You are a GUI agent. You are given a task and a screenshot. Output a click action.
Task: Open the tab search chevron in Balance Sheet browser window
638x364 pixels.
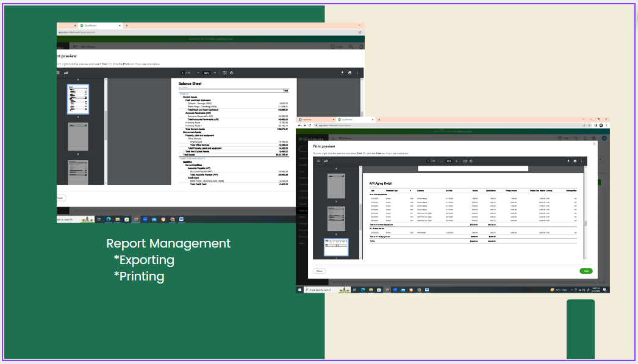pos(359,25)
